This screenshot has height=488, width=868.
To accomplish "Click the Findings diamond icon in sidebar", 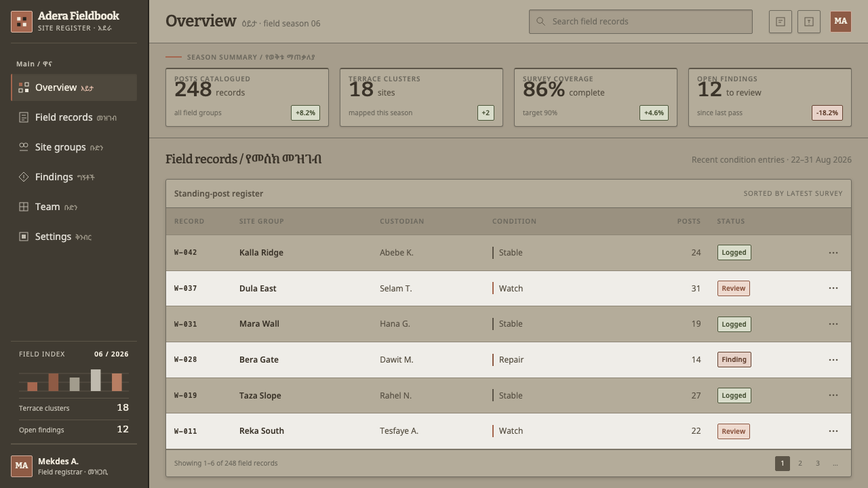I will (x=24, y=177).
